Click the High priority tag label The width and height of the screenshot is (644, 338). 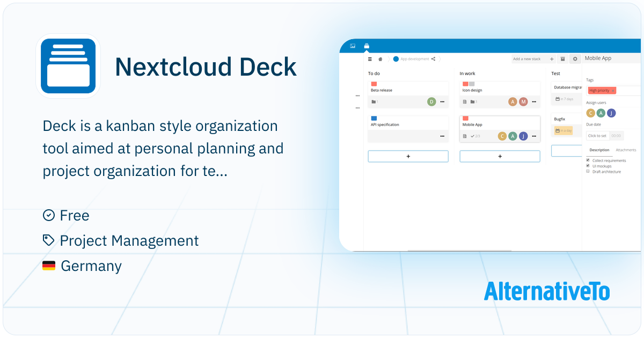coord(599,91)
